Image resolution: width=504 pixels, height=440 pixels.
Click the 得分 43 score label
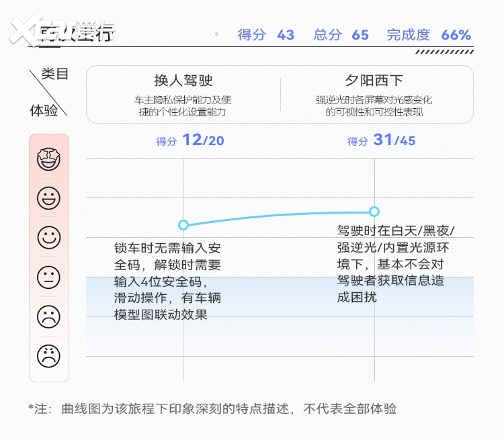265,35
